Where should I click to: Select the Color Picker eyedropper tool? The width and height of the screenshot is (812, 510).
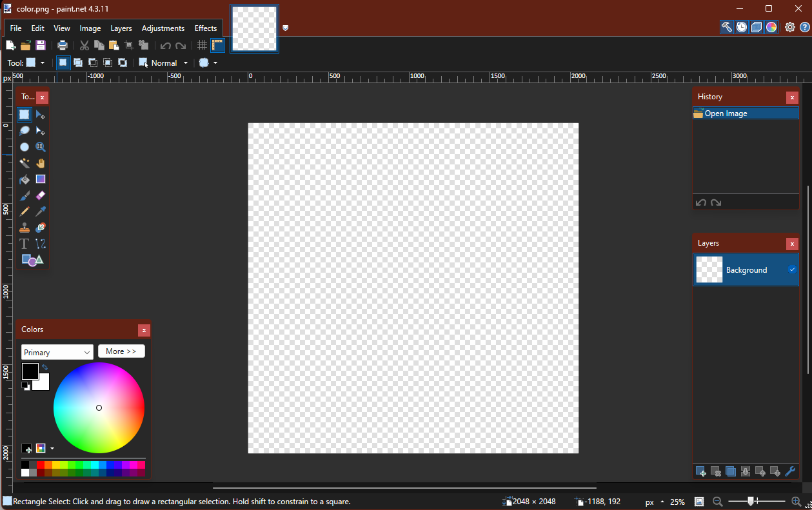tap(41, 211)
